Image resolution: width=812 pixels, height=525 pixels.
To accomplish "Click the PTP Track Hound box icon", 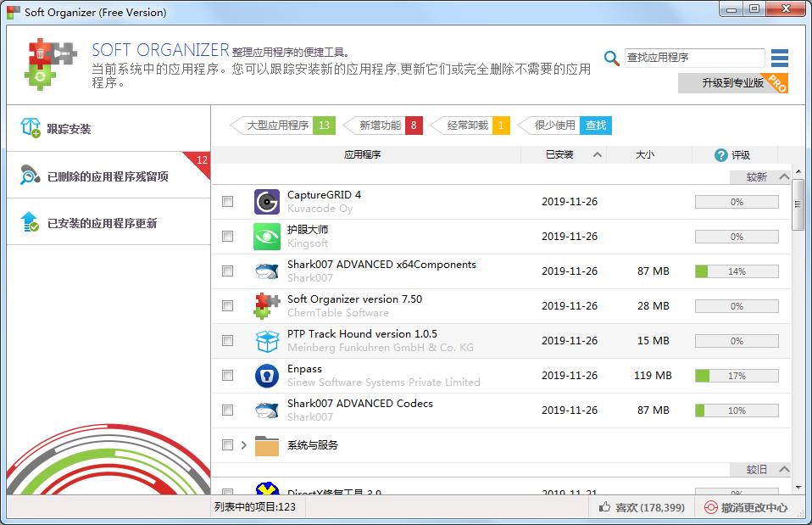I will click(x=267, y=341).
